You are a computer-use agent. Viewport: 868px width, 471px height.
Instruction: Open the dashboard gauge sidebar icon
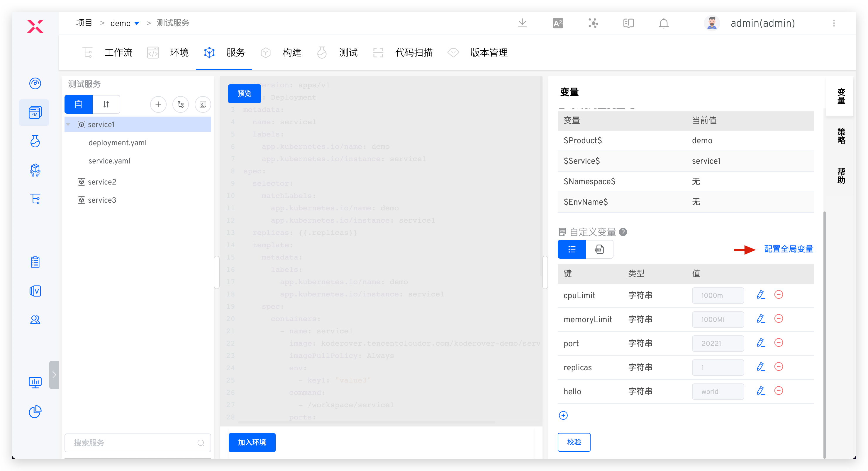pyautogui.click(x=35, y=83)
